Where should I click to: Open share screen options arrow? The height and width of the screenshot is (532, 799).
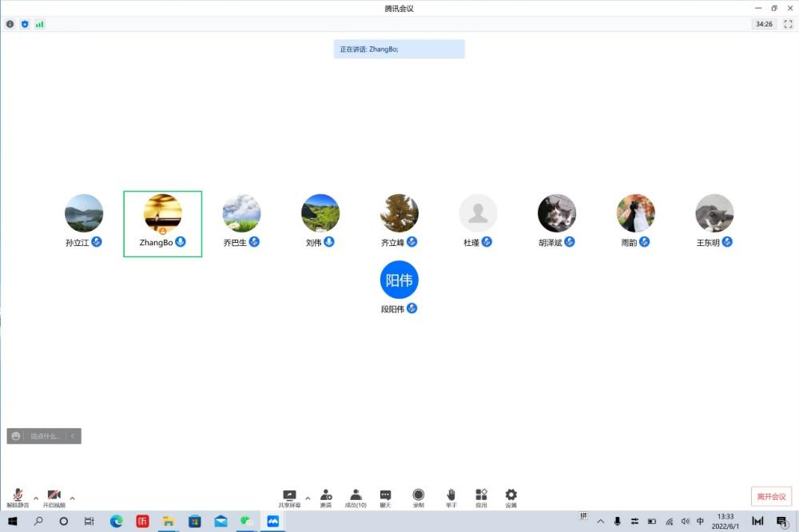308,498
